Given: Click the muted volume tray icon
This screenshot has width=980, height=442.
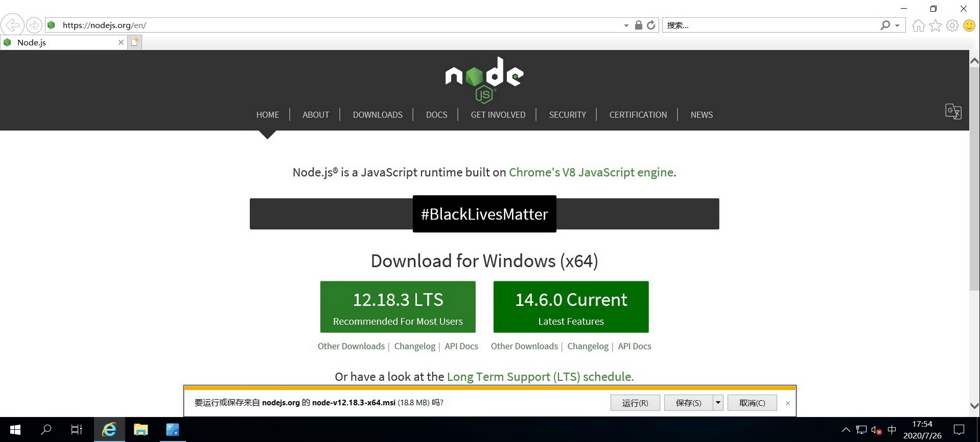Looking at the screenshot, I should coord(877,430).
